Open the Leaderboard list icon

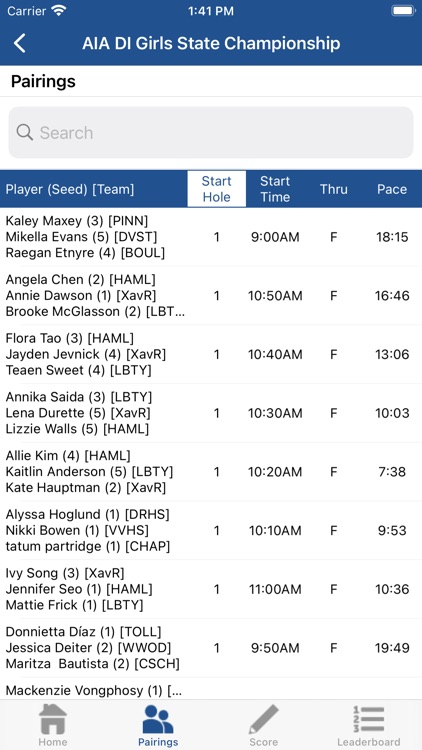368,719
